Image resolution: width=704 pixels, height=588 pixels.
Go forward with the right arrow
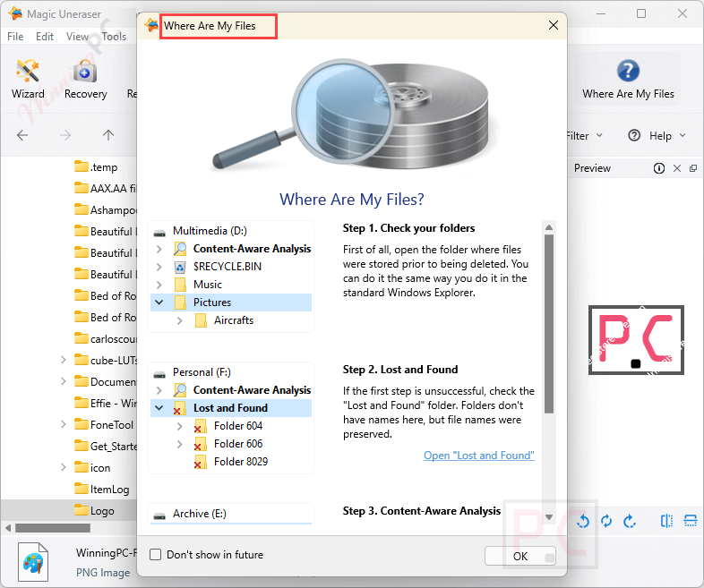(x=65, y=135)
